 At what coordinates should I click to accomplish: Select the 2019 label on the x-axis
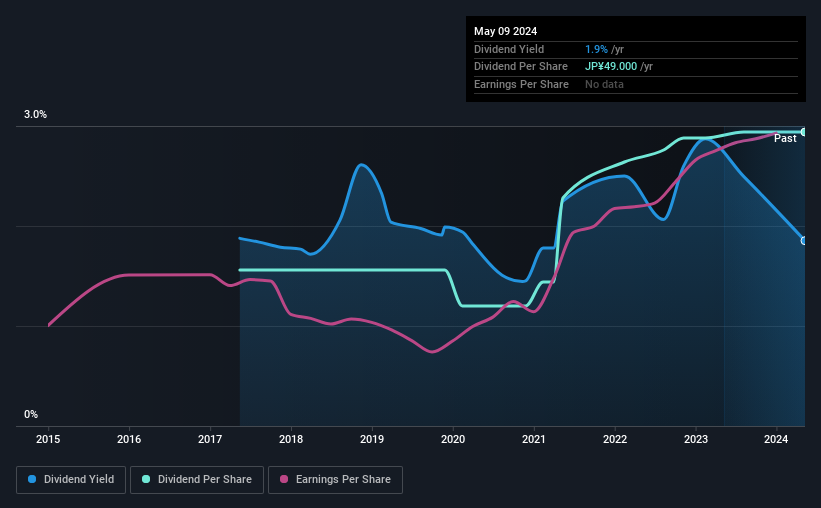(372, 439)
